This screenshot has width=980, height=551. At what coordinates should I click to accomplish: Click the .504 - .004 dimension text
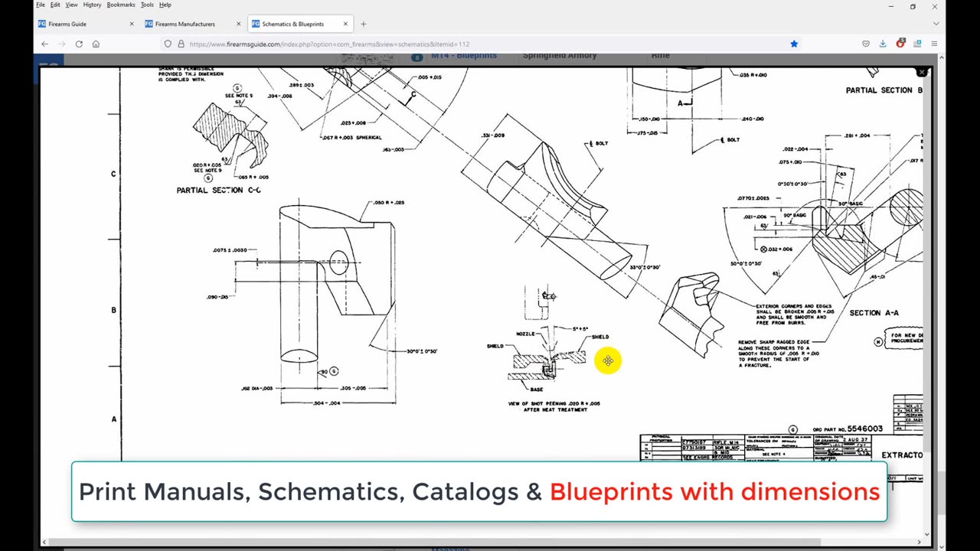click(326, 403)
